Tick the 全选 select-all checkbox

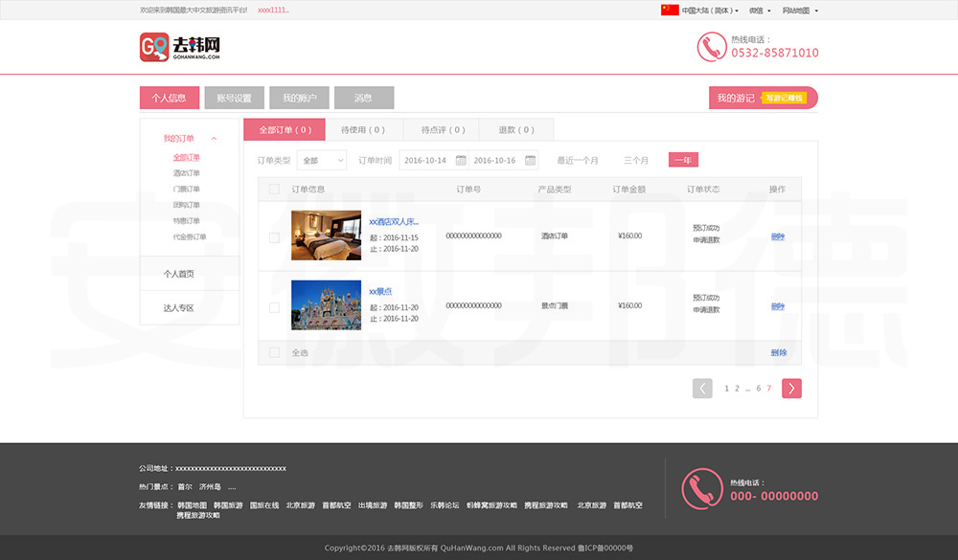coord(274,352)
